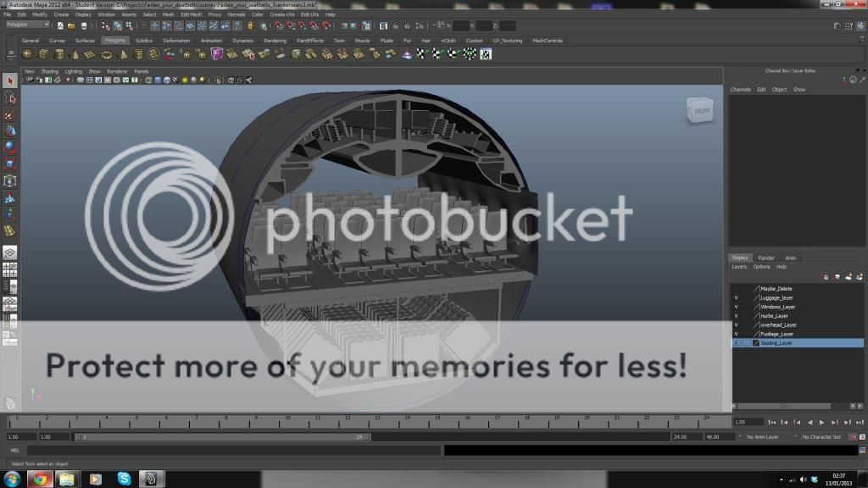The height and width of the screenshot is (488, 868).
Task: Open the No Character Set dropdown
Action: point(822,437)
